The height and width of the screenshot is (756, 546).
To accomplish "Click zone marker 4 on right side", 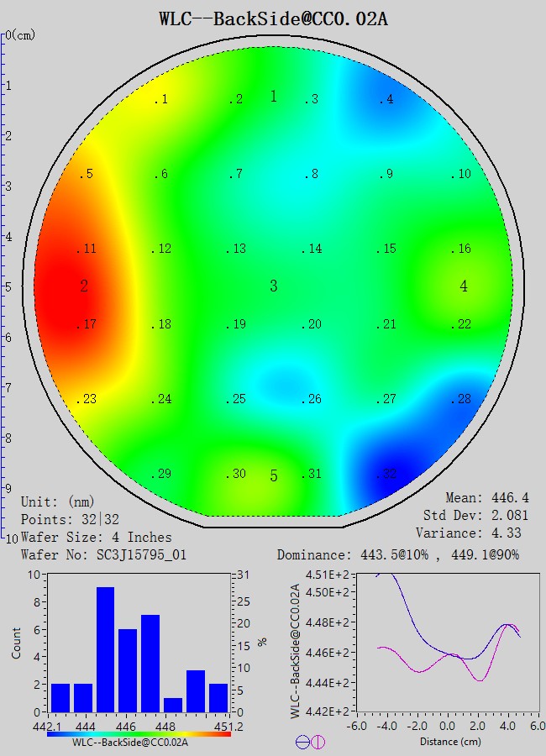I will point(464,286).
